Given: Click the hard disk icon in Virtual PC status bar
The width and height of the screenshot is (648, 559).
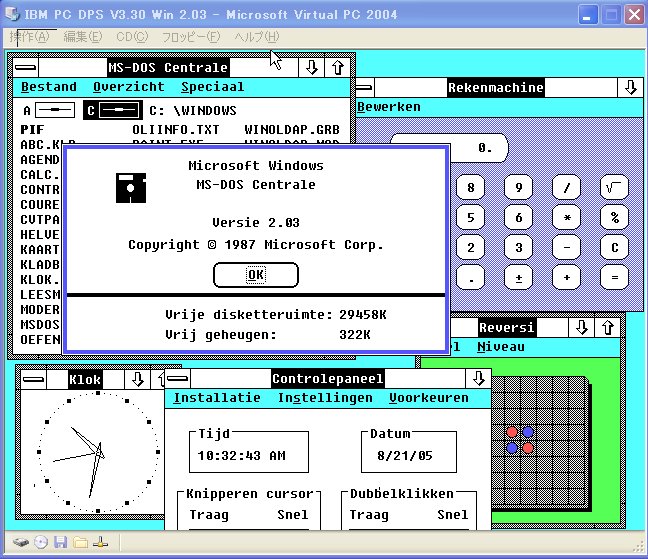Looking at the screenshot, I should coord(20,542).
